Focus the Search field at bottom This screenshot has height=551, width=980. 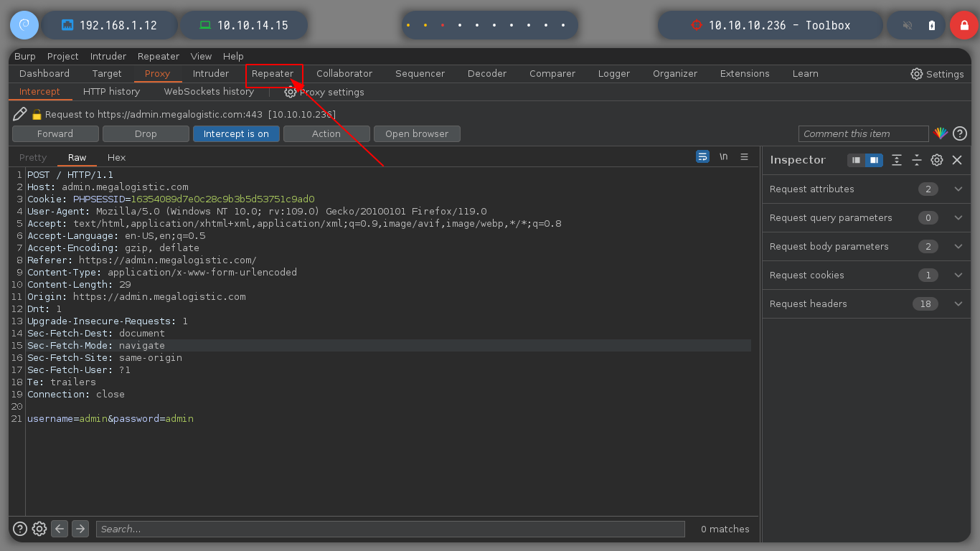[x=390, y=529]
